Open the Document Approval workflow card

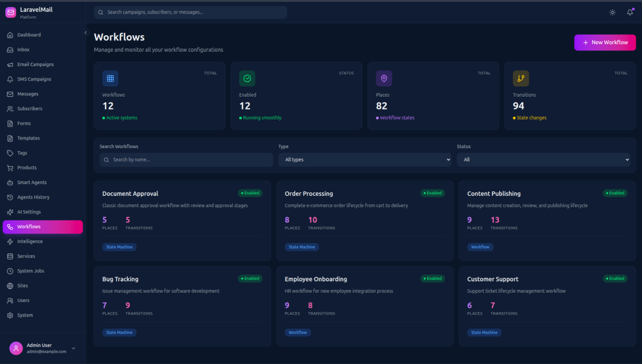(130, 193)
